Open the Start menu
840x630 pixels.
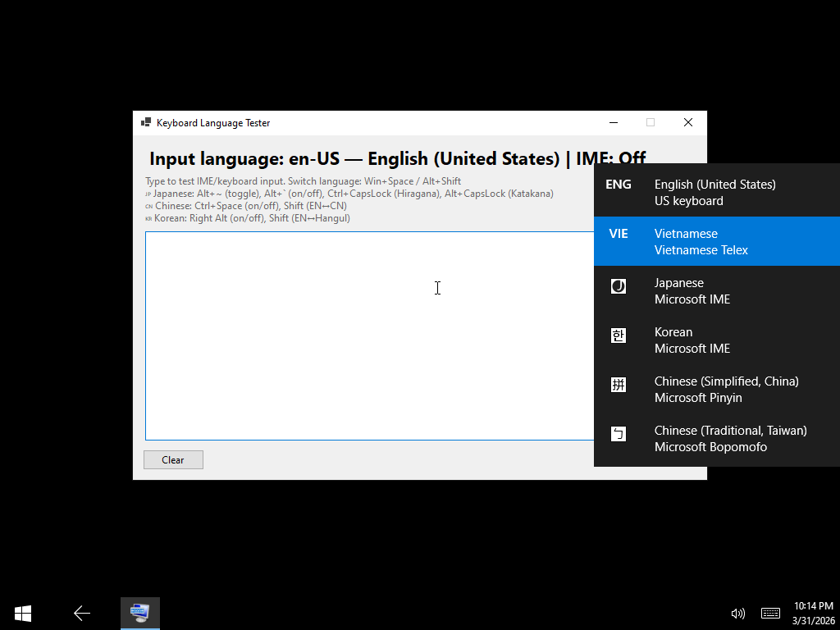tap(22, 613)
